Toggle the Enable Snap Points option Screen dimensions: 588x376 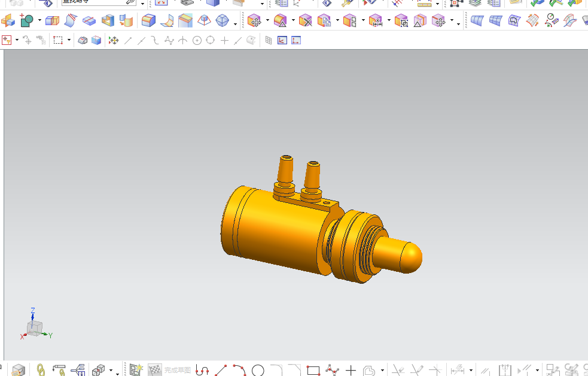click(113, 40)
